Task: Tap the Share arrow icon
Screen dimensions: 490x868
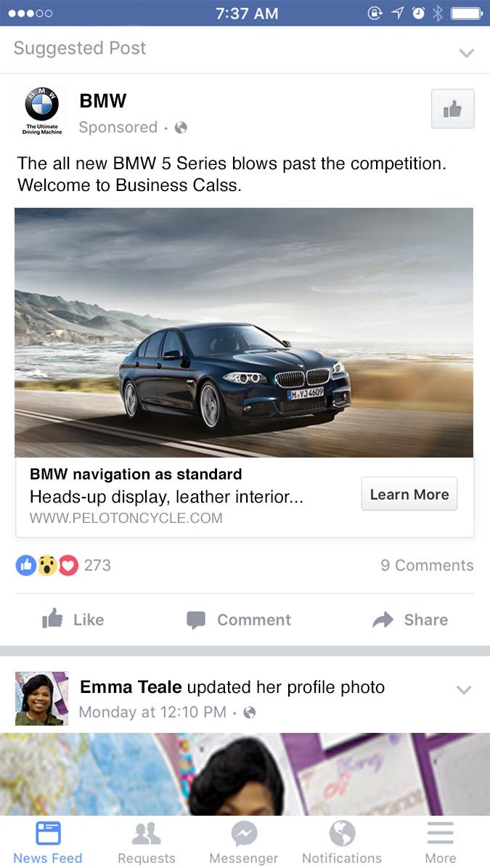Action: [383, 620]
